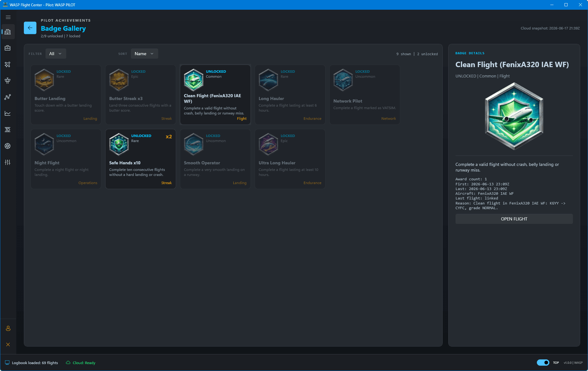Open the line chart sidebar icon

(8, 113)
